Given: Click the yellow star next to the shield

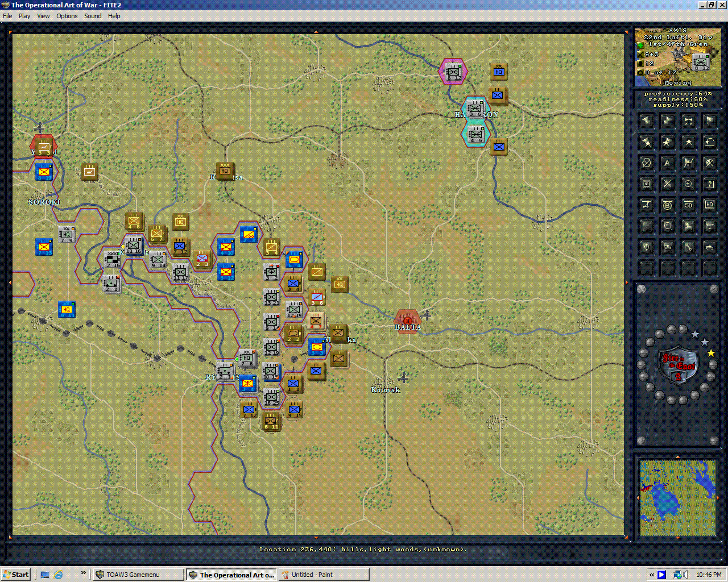Looking at the screenshot, I should (711, 353).
